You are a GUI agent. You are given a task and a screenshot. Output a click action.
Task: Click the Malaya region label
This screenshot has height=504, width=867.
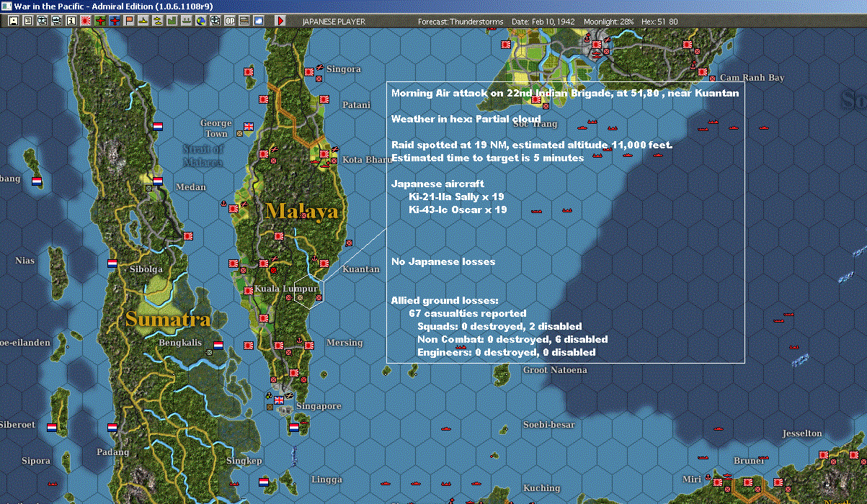[301, 211]
